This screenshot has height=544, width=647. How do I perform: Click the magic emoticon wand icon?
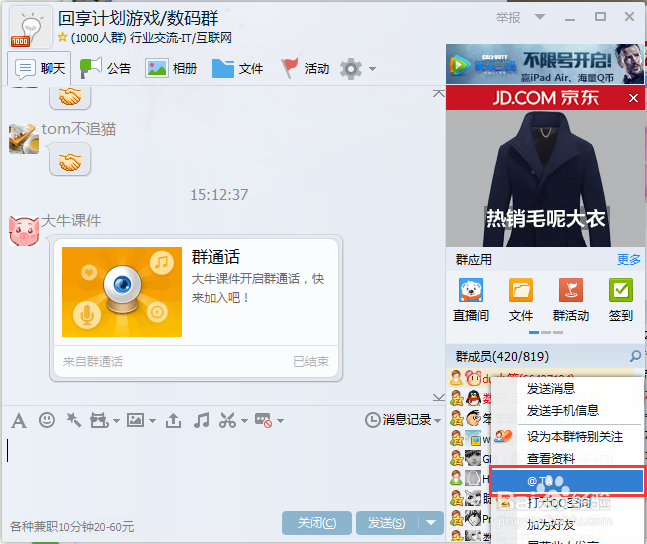coord(73,420)
